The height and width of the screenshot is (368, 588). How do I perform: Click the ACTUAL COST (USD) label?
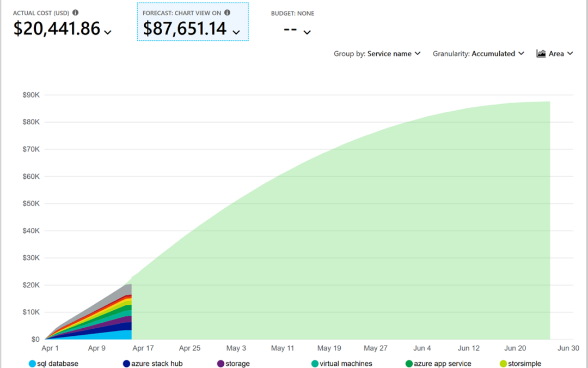coord(41,13)
